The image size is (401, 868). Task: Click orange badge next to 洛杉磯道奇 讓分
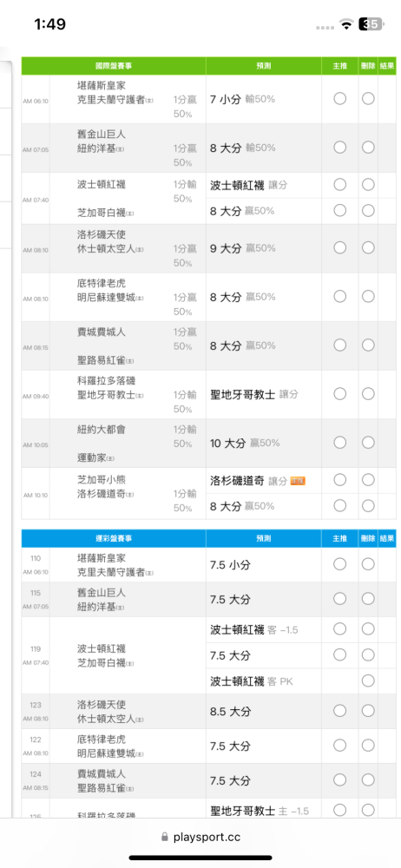click(x=298, y=481)
